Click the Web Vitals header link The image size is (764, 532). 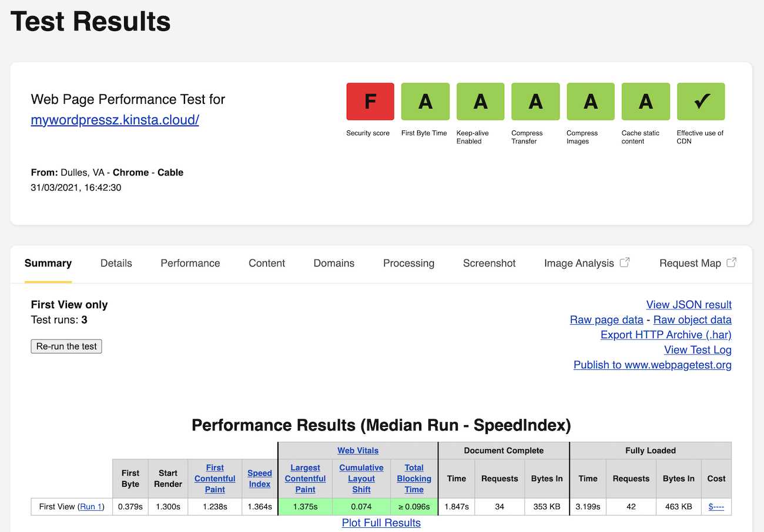358,450
